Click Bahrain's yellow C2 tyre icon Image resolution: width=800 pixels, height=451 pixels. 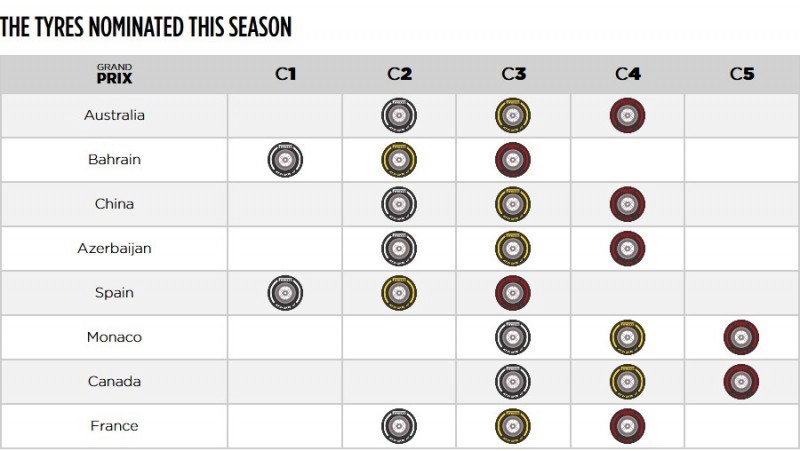(x=399, y=160)
